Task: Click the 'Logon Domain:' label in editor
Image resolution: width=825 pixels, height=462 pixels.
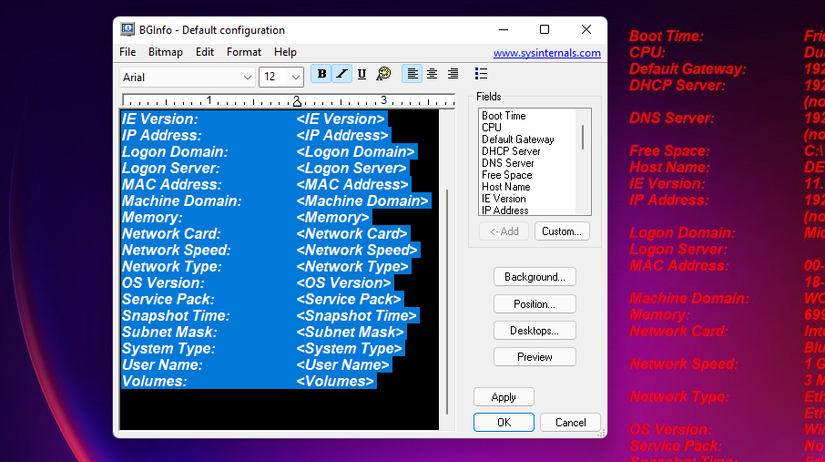Action: pos(175,152)
